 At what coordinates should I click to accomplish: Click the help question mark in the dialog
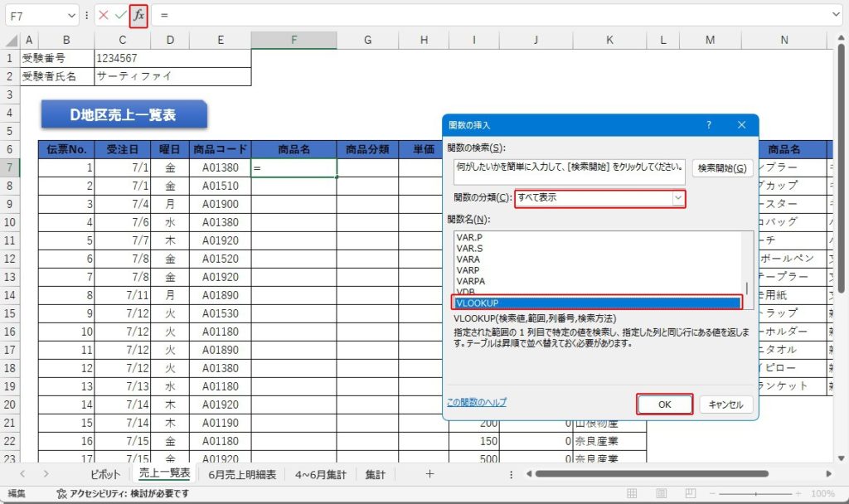pyautogui.click(x=709, y=125)
